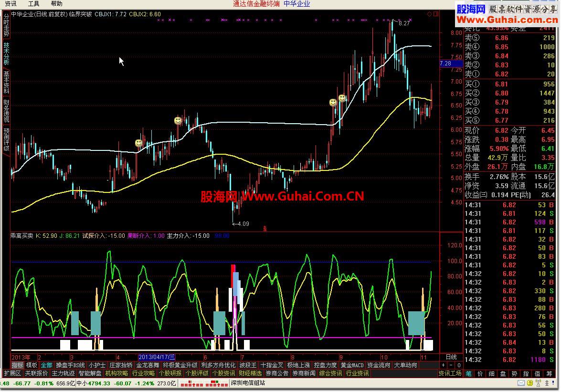Choose the 资金流向 indicator
The width and height of the screenshot is (561, 392).
[379, 365]
